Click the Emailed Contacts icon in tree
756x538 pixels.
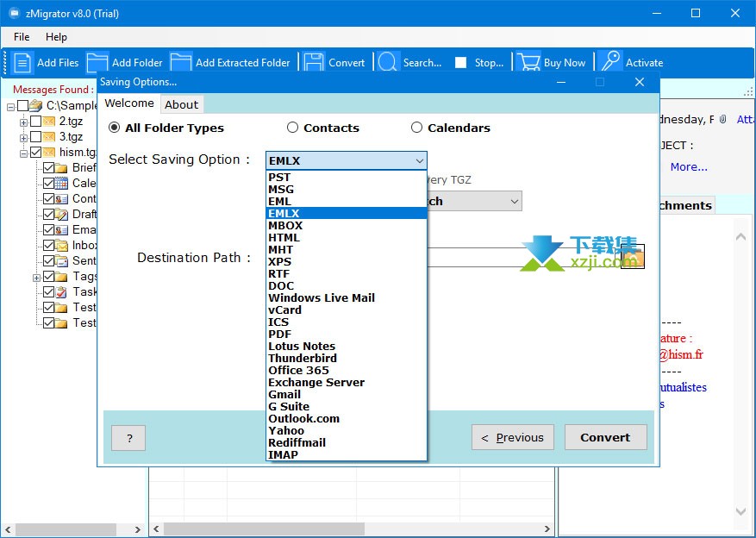coord(61,230)
